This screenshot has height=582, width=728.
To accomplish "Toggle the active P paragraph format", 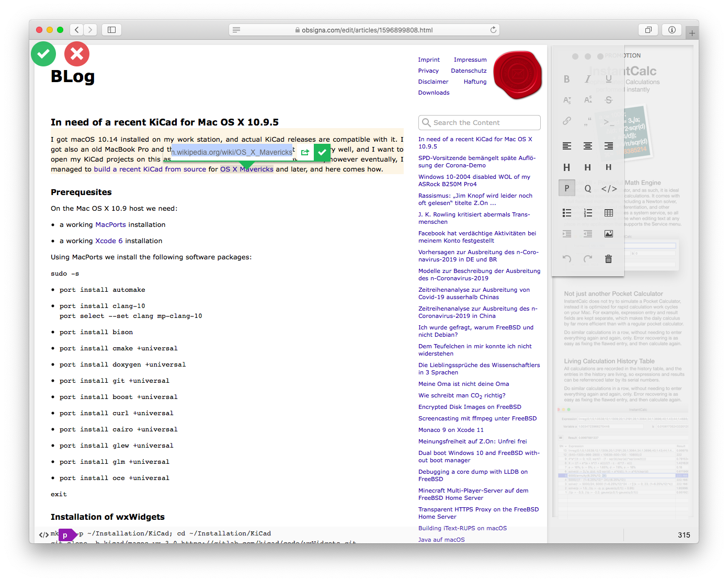I will click(567, 188).
